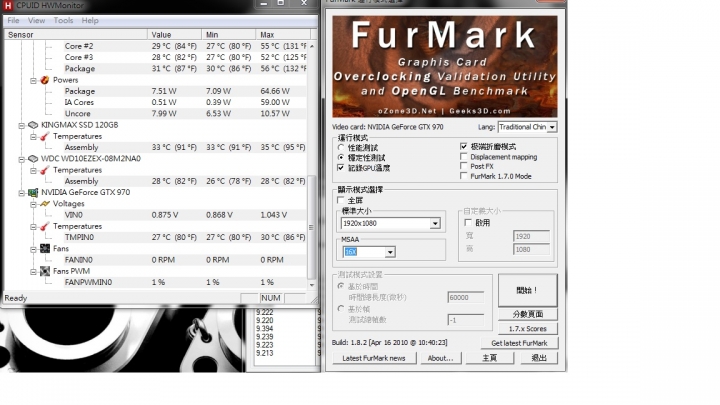The height and width of the screenshot is (405, 720).
Task: Select the Uncore power row
Action: click(x=185, y=113)
